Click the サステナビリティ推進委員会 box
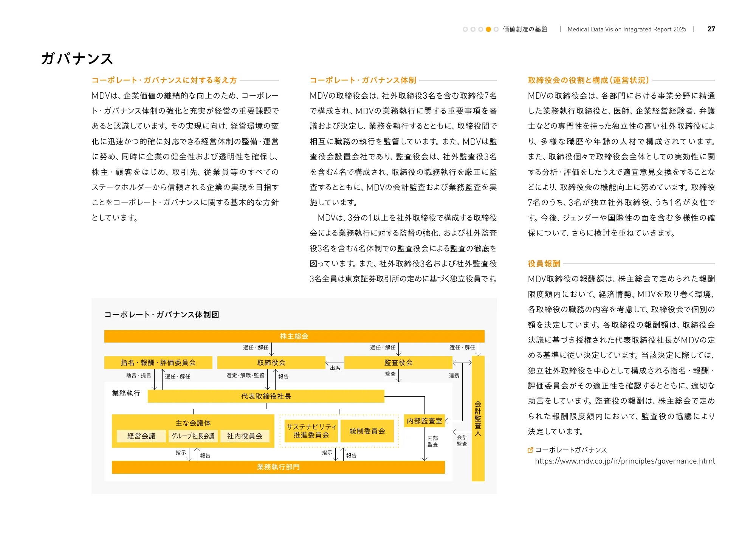Image resolution: width=756 pixels, height=535 pixels. 311,431
